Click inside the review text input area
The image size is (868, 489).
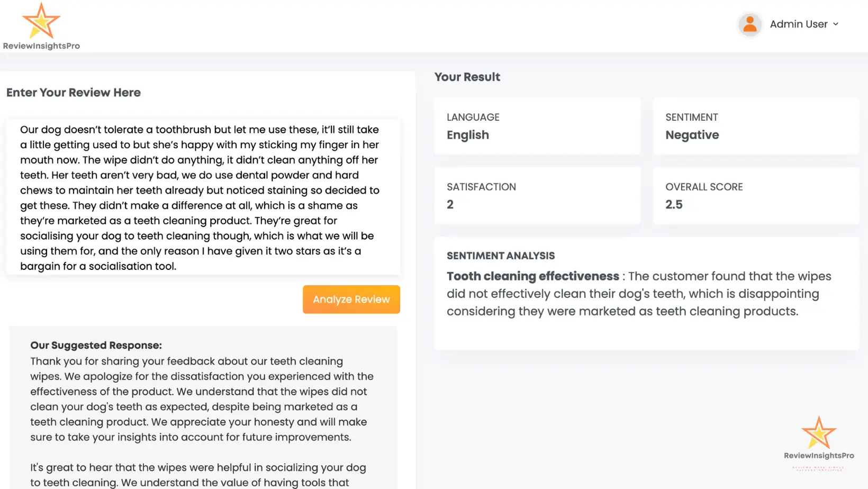(x=203, y=197)
